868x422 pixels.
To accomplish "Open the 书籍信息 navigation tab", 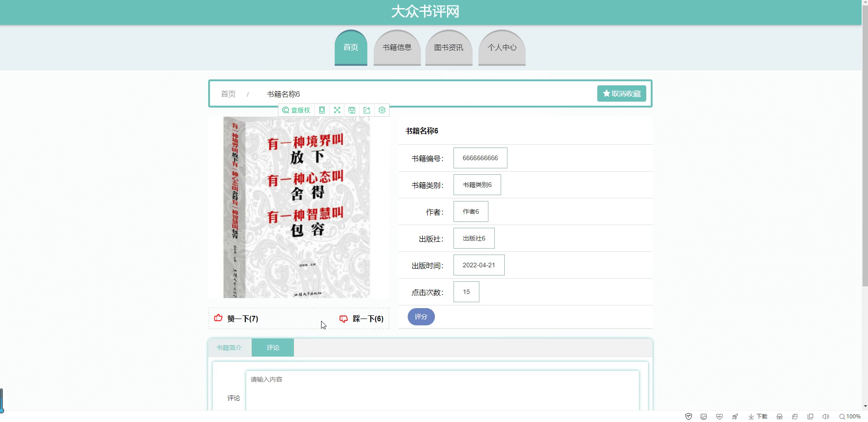I will 397,48.
